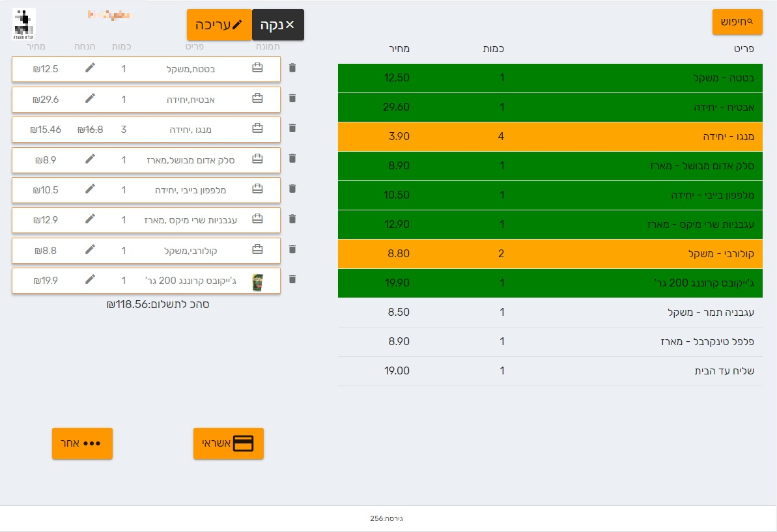Screen dimensions: 777x532
Task: Click discount pencil on עגבניות שרי מיקס
Action: coord(90,219)
